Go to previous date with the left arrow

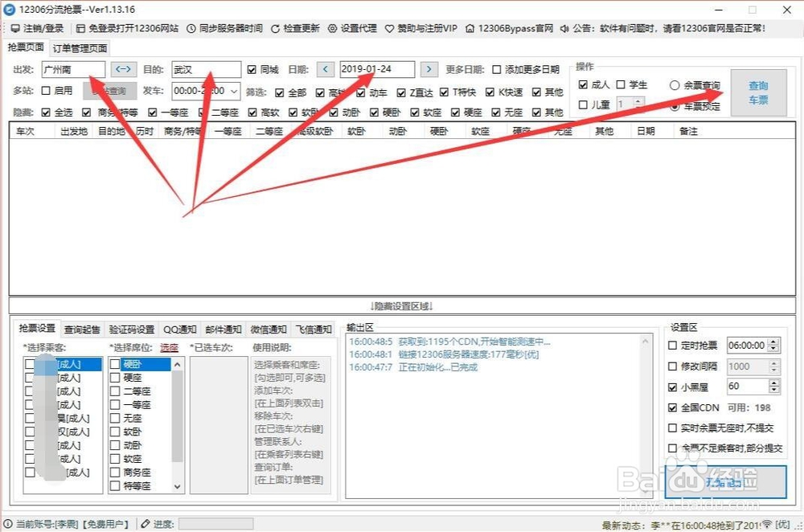point(325,68)
